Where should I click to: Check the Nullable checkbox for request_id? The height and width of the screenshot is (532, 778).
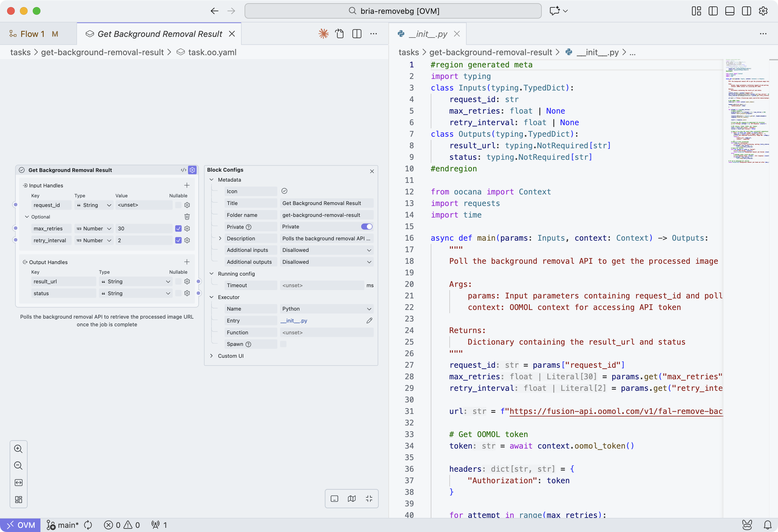(178, 205)
